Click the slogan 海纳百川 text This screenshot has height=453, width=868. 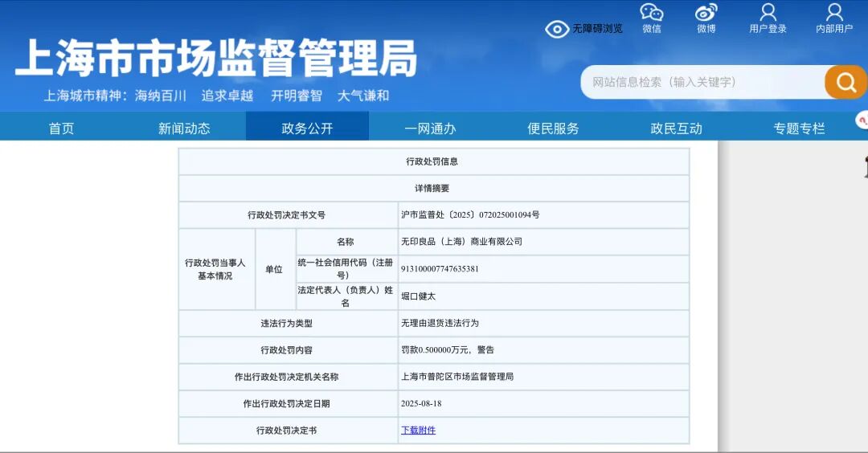pyautogui.click(x=161, y=96)
